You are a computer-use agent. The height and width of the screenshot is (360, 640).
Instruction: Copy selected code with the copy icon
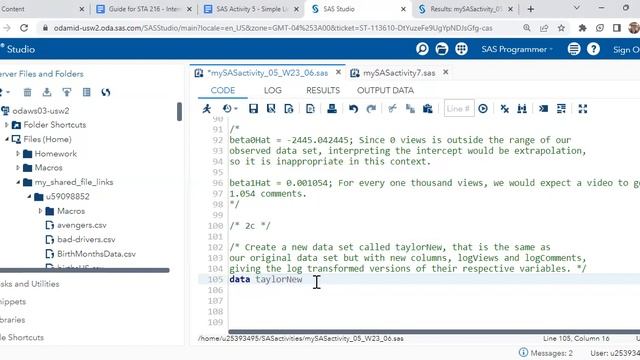(410, 109)
